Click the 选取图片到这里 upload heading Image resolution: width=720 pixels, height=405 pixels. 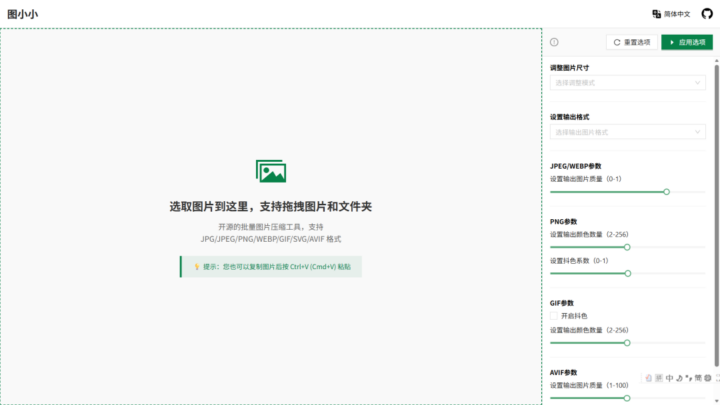270,207
